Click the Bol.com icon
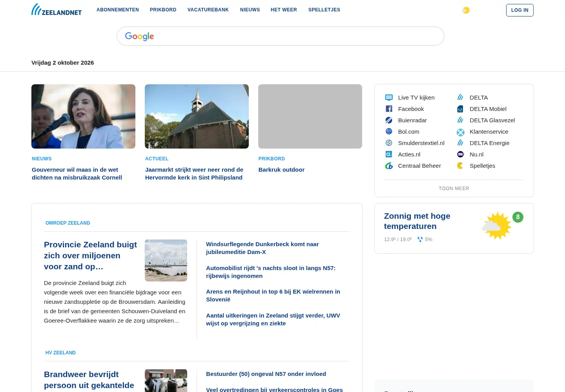 click(x=389, y=132)
